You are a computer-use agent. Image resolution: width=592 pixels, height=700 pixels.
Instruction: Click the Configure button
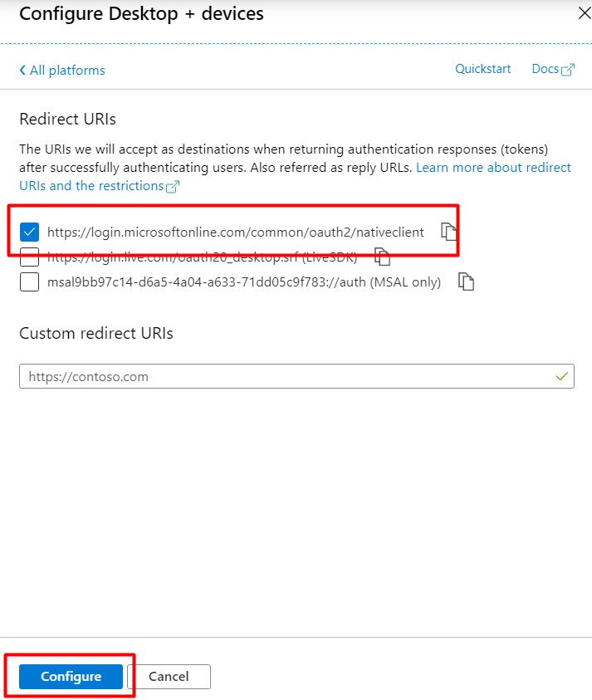[x=71, y=677]
